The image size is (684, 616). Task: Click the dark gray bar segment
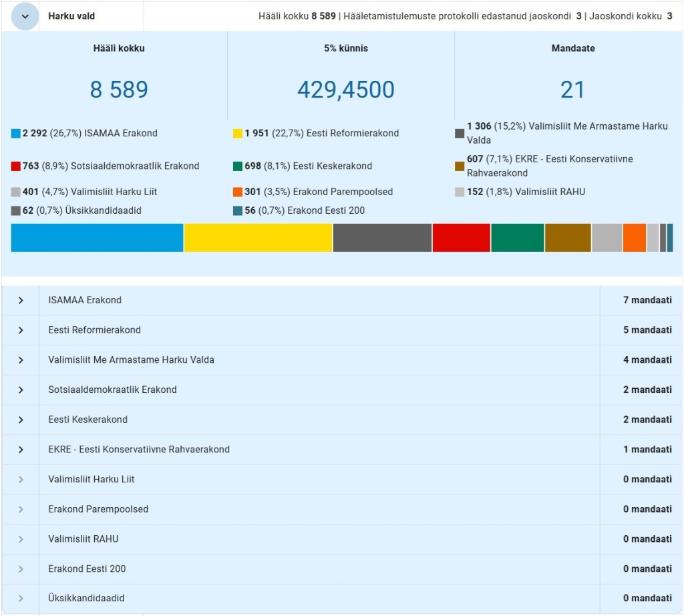click(x=382, y=238)
